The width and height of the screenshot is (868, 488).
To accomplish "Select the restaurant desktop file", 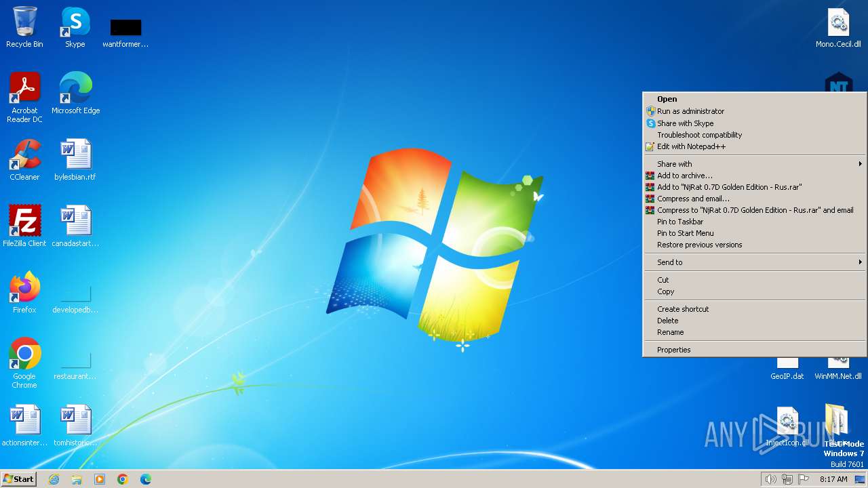I will tap(75, 365).
